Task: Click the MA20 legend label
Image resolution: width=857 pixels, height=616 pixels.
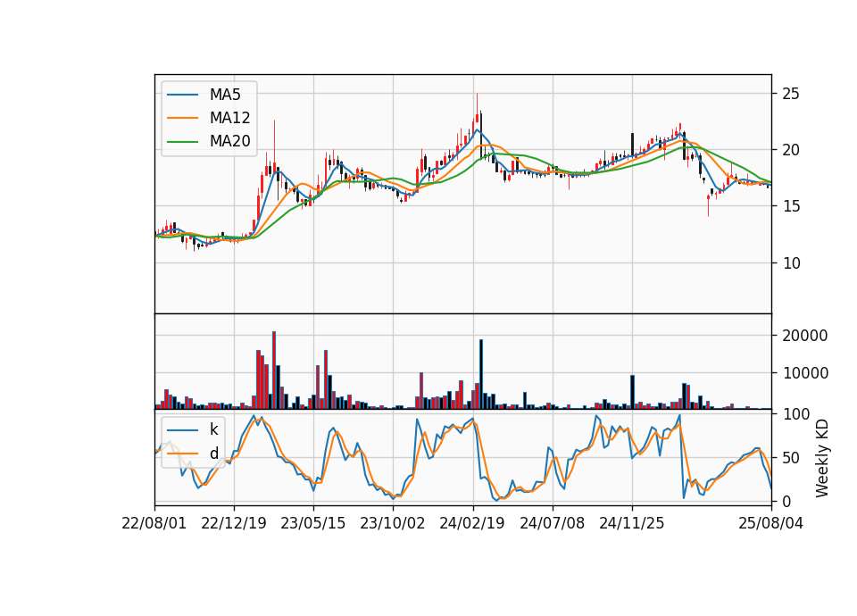Action: 229,142
